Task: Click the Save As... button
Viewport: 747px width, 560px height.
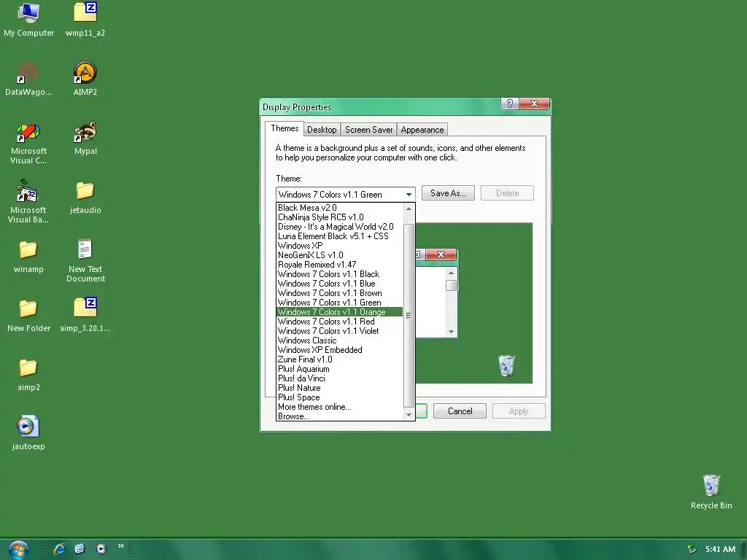Action: (x=448, y=192)
